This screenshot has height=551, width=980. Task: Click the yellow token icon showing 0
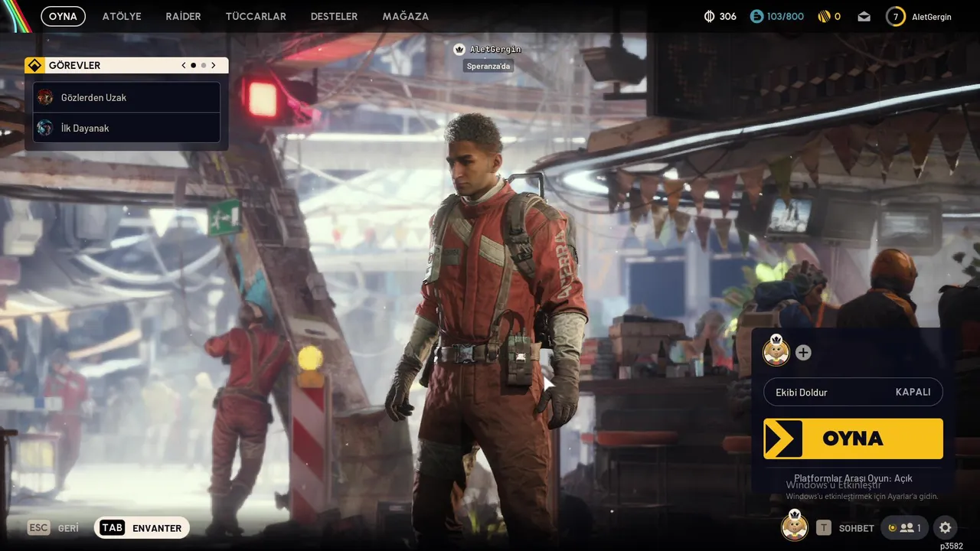pos(824,16)
